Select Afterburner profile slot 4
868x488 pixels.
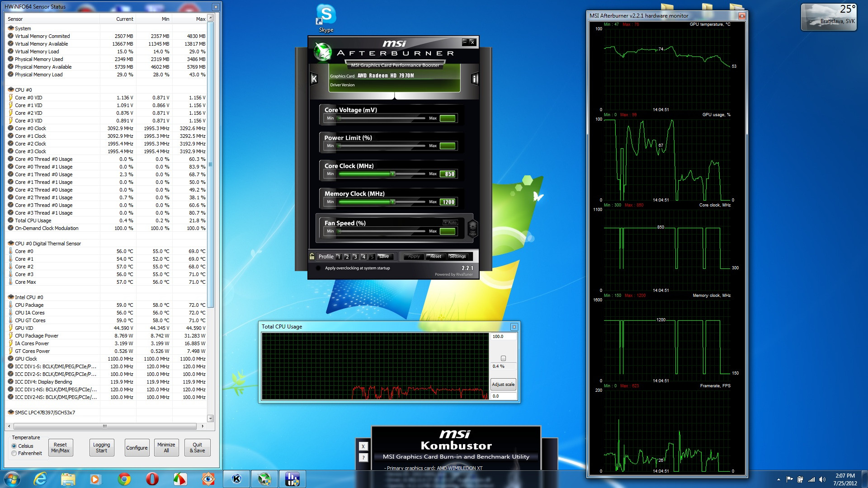pyautogui.click(x=363, y=257)
